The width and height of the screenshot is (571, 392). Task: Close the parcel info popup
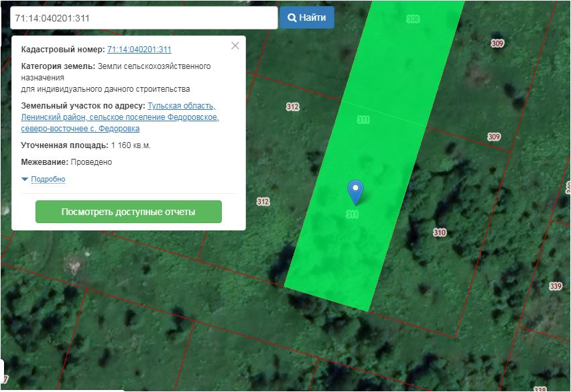235,46
